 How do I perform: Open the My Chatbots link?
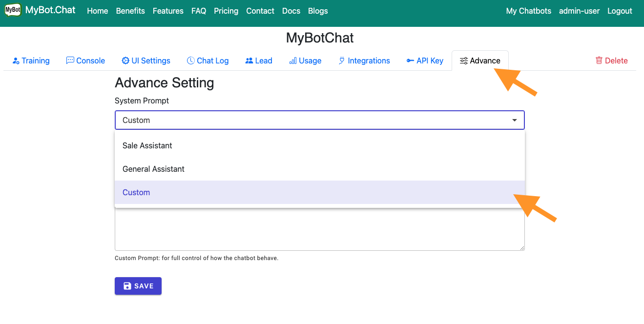(x=528, y=11)
